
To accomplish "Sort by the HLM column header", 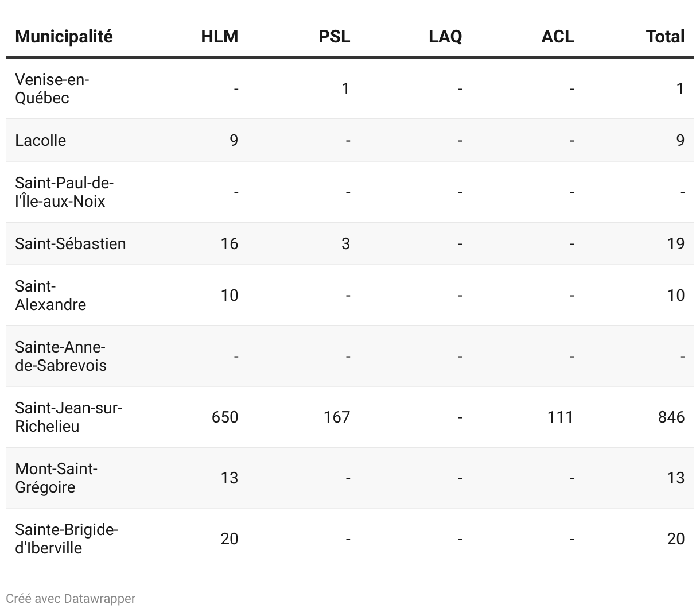I will click(x=220, y=37).
